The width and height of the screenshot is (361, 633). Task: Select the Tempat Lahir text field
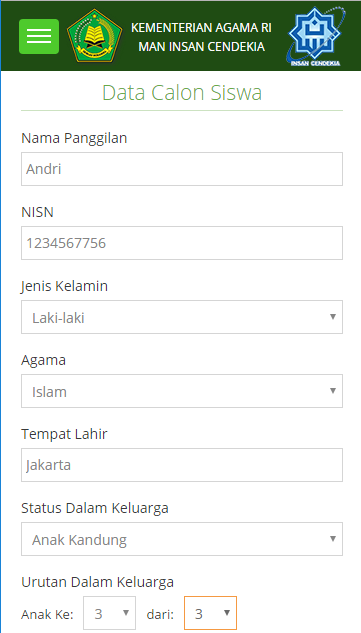click(x=182, y=465)
